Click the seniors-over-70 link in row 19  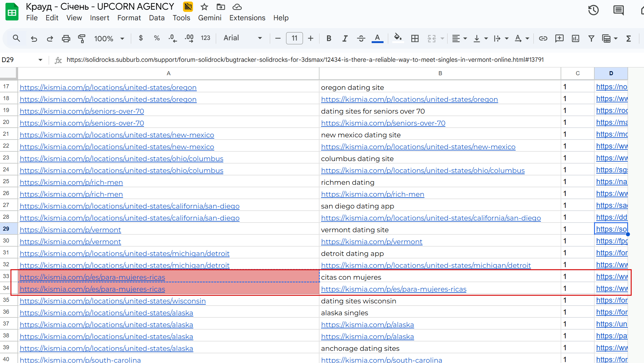(82, 111)
